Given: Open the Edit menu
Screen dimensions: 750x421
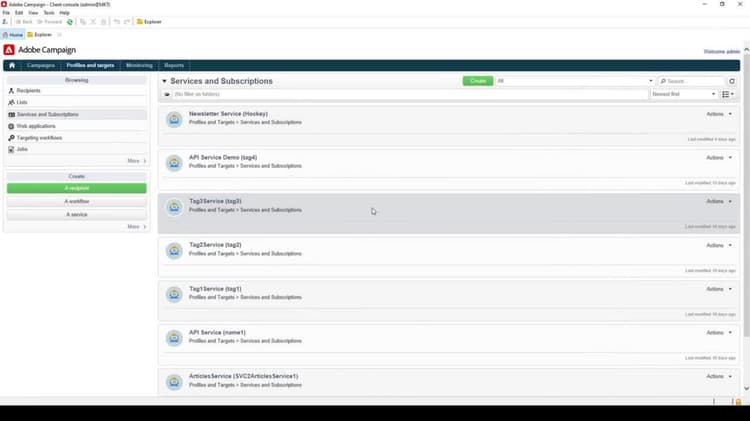Looking at the screenshot, I should (19, 13).
